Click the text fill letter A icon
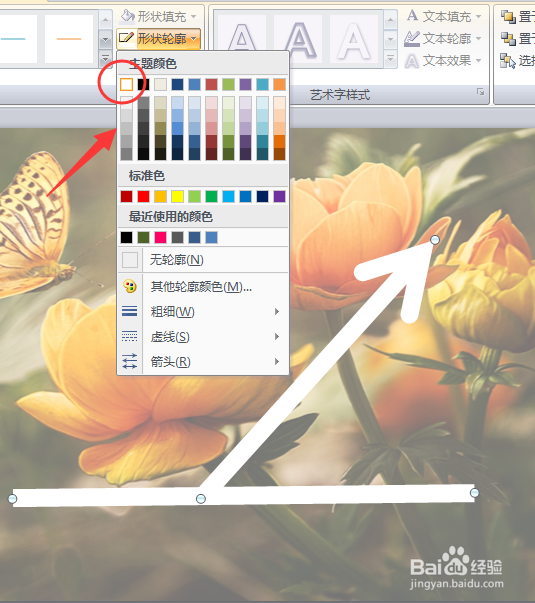Image resolution: width=535 pixels, height=603 pixels. tap(412, 16)
